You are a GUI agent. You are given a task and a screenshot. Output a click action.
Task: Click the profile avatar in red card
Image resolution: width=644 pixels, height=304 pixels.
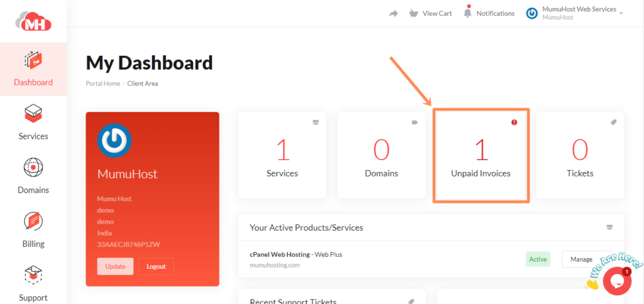(x=114, y=141)
